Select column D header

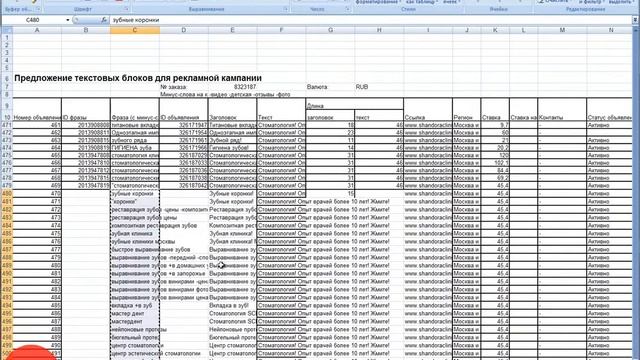(184, 30)
